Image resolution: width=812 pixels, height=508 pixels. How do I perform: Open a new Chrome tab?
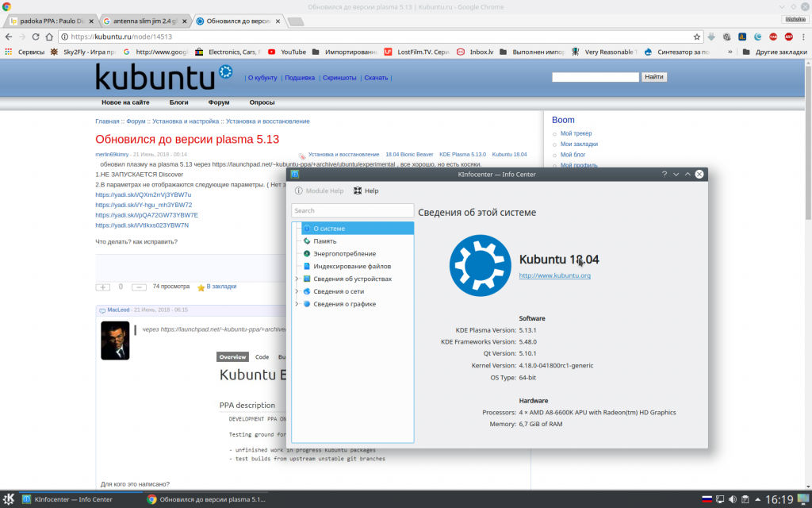coord(296,21)
